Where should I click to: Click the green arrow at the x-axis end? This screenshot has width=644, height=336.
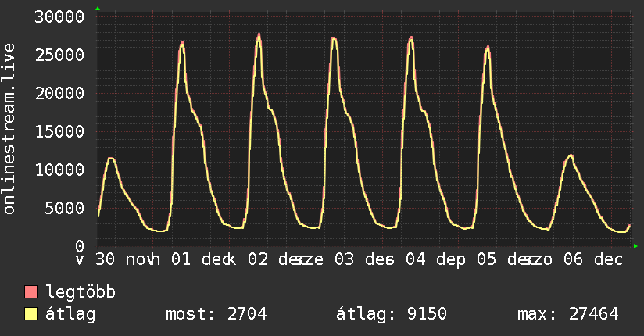635,246
